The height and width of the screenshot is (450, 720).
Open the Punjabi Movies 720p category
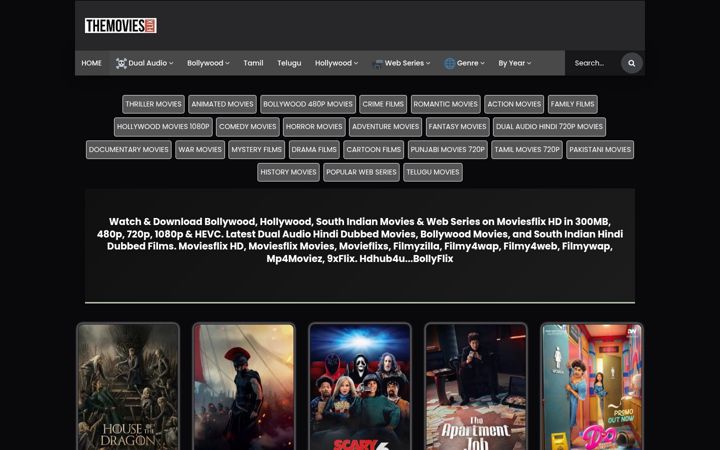[x=448, y=150]
